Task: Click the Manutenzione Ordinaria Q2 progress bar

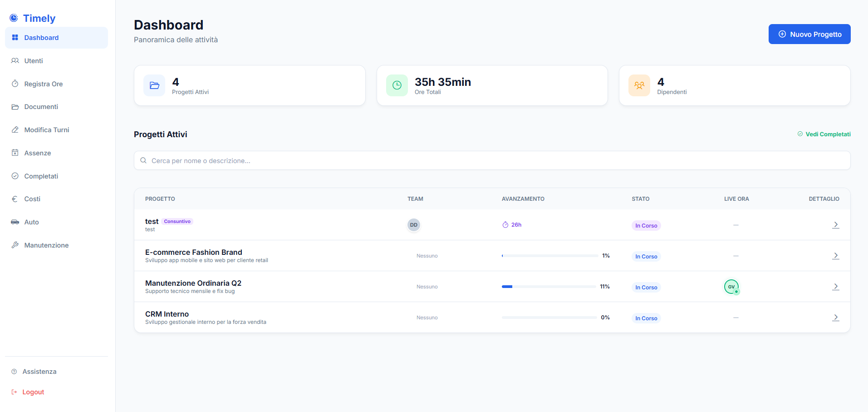Action: (549, 287)
